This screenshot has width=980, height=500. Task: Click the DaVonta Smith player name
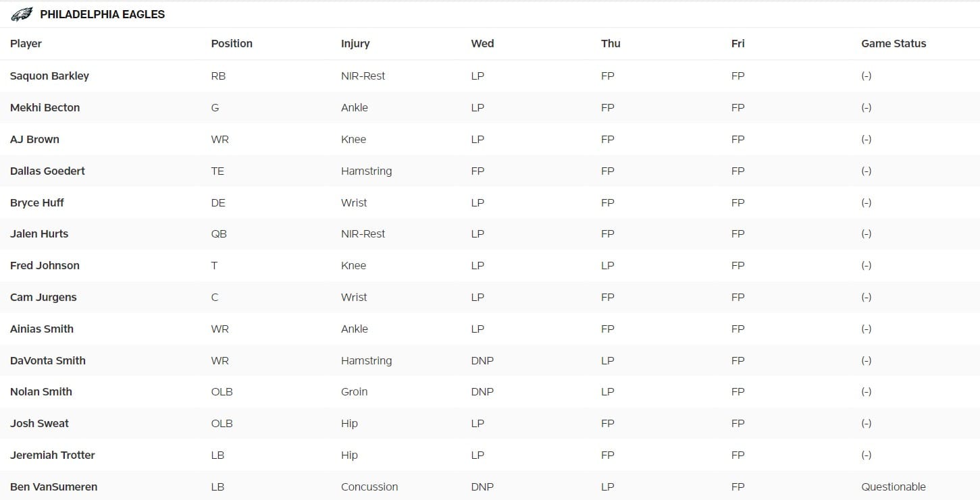tap(47, 361)
